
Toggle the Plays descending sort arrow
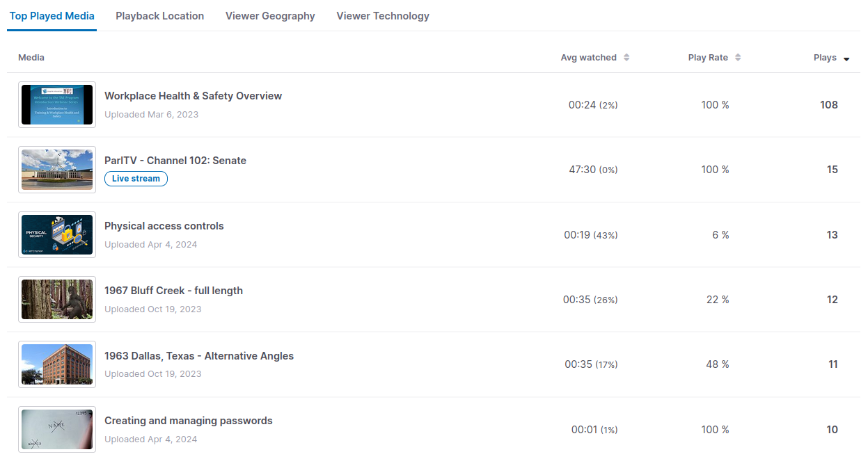[x=846, y=58]
